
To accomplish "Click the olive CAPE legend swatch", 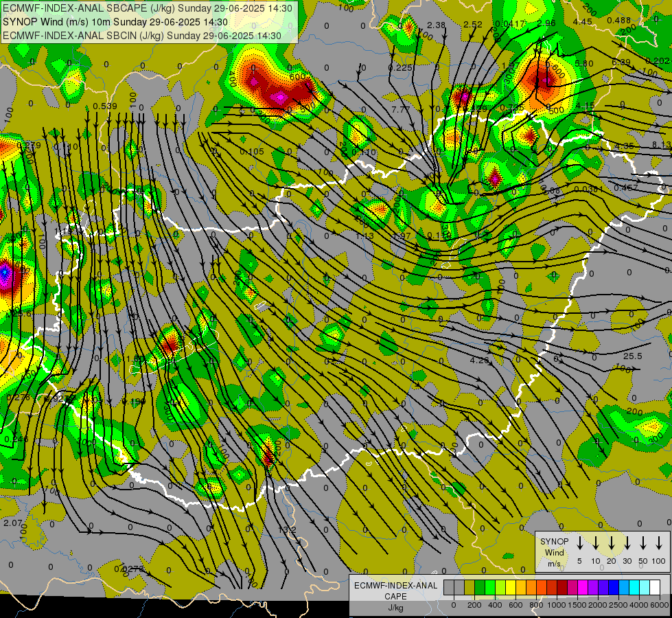I will (470, 588).
